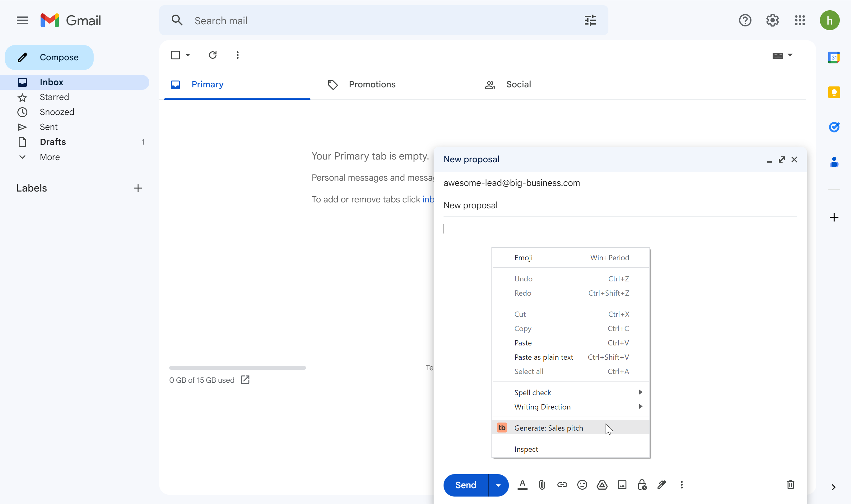Screen dimensions: 851x504
Task: Discard draft trash icon
Action: pos(790,485)
